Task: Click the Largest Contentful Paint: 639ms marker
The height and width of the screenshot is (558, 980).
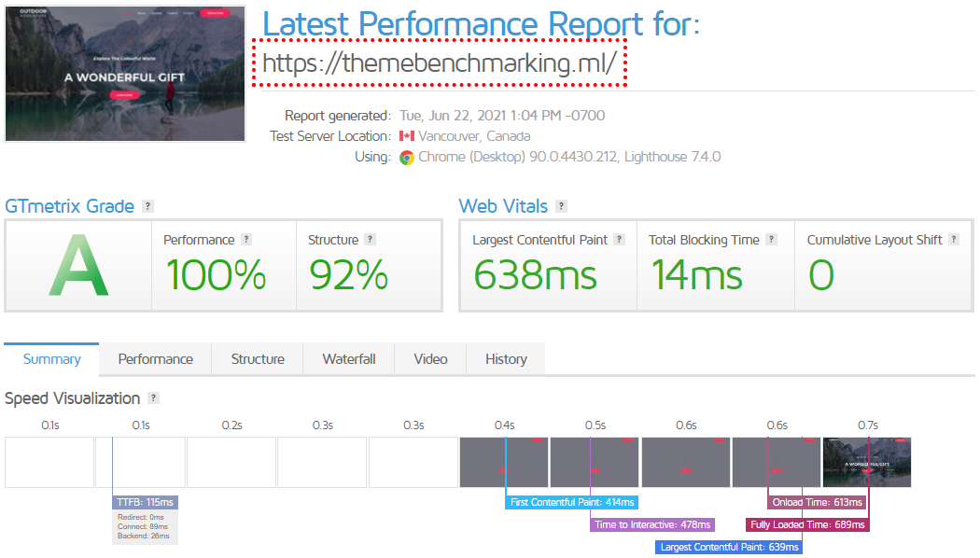Action: point(729,548)
